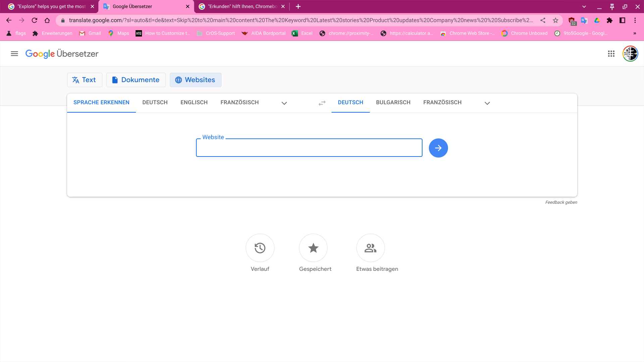This screenshot has height=362, width=644.
Task: Bookmark this page with star icon
Action: click(556, 20)
